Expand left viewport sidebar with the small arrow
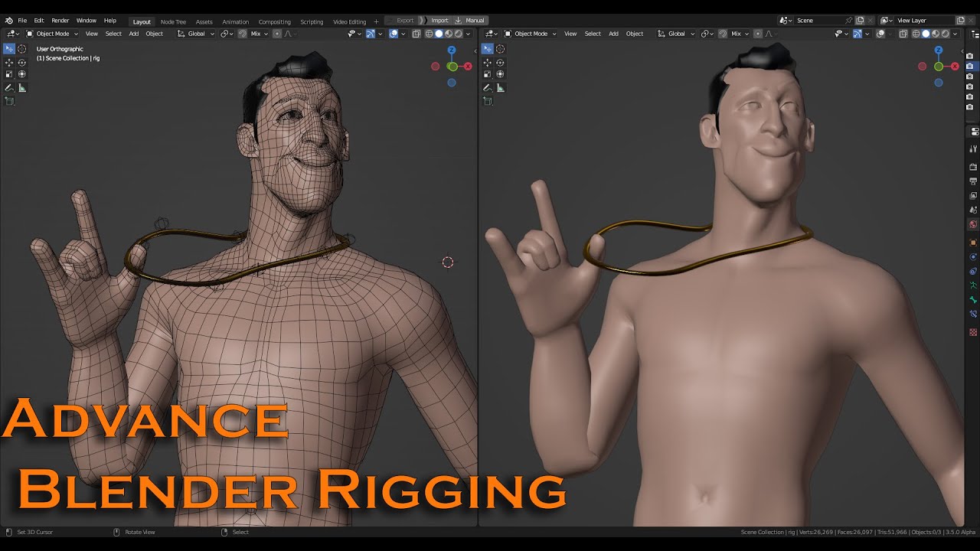980x551 pixels. [475, 51]
